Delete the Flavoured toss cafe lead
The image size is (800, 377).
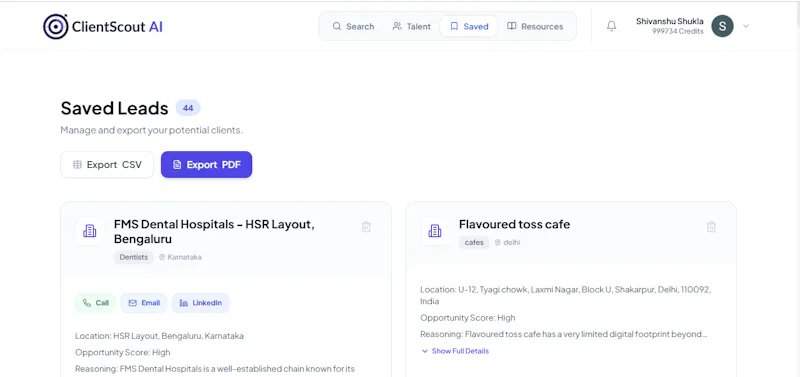pos(711,227)
